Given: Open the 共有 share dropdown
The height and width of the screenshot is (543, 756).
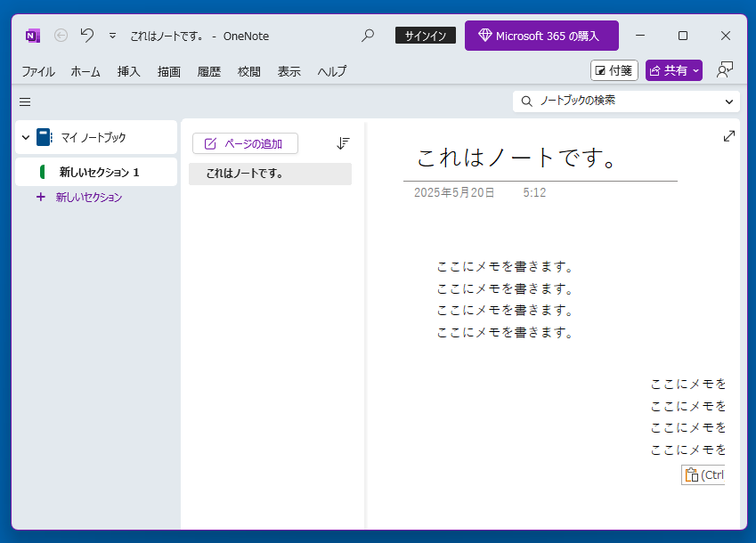Looking at the screenshot, I should (x=673, y=70).
